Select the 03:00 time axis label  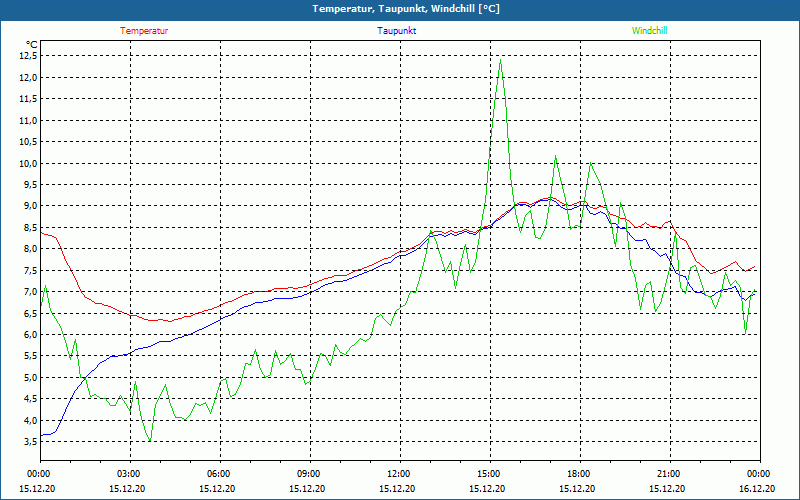(x=129, y=474)
